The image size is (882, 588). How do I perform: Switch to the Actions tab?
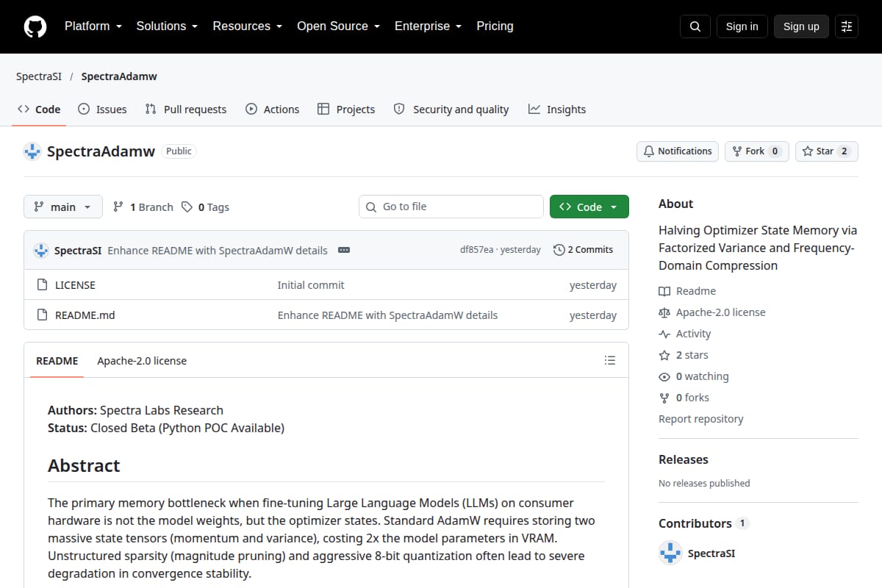click(273, 110)
